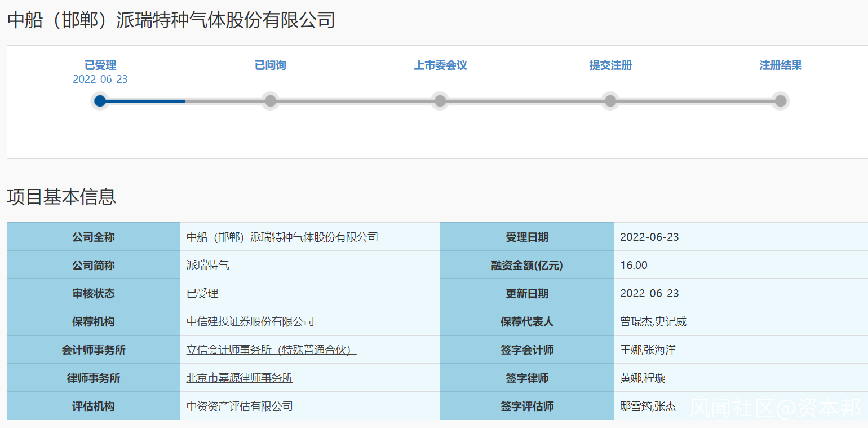The width and height of the screenshot is (868, 428).
Task: Open the 立信会计师事务所 accounting firm link
Action: click(x=272, y=350)
